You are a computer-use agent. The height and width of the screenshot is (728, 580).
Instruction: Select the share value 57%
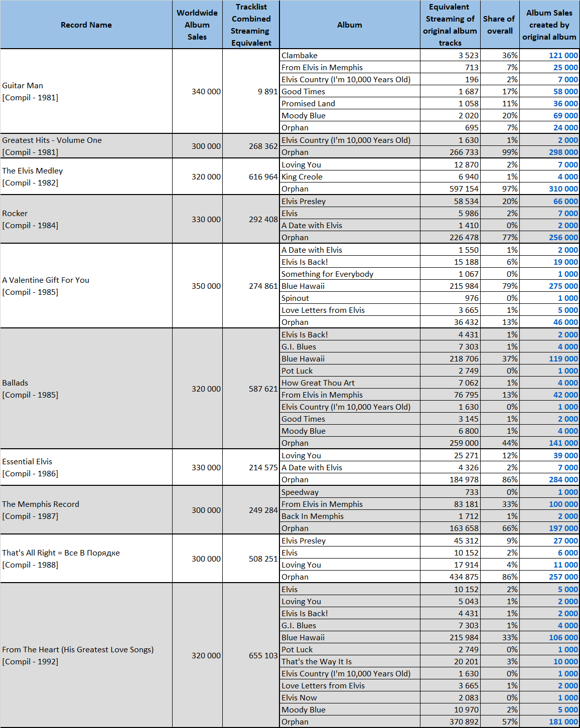(x=500, y=721)
